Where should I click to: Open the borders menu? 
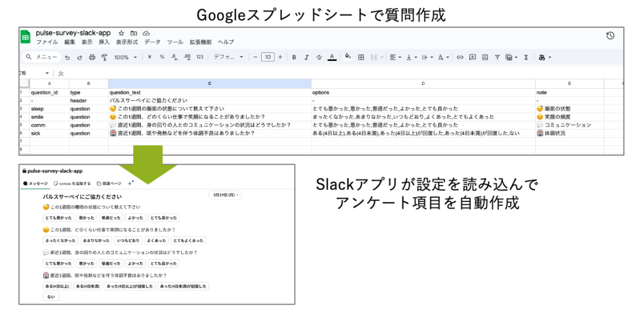361,57
